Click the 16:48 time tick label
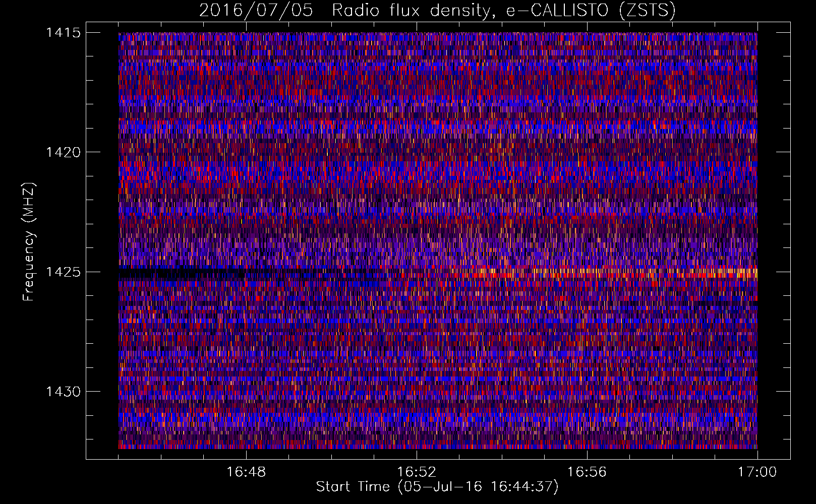Screen dimensions: 816x504 (x=246, y=472)
